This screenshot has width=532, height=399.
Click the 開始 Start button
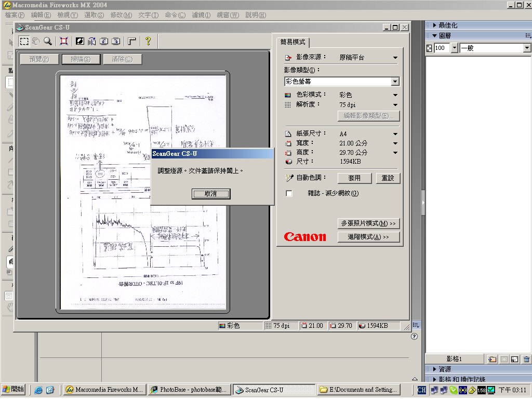click(x=14, y=389)
